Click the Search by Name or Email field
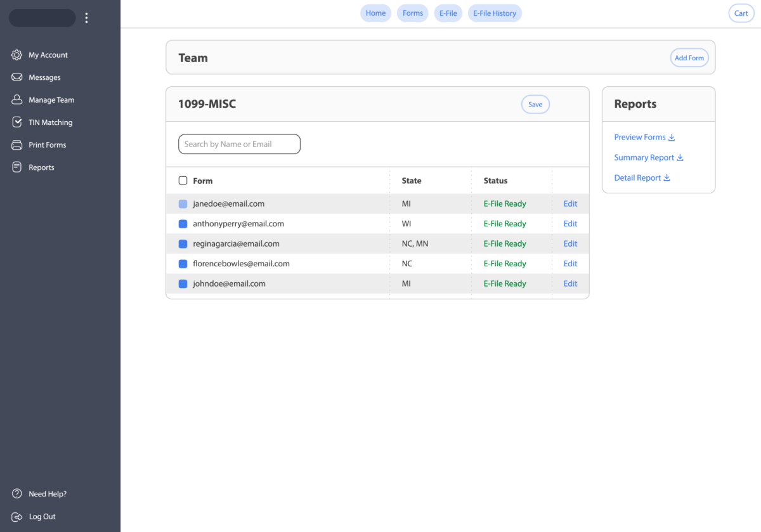Image resolution: width=761 pixels, height=532 pixels. pyautogui.click(x=239, y=145)
